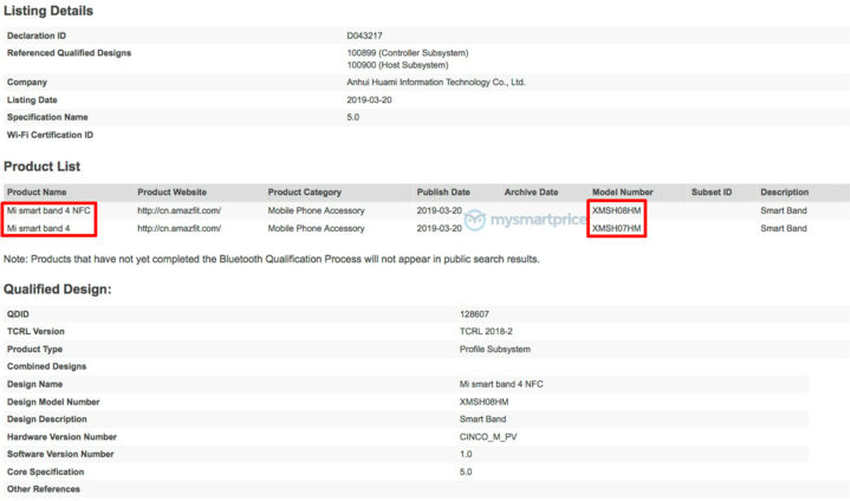
Task: Open amazfit website link in the Mi smart band 4 row
Action: point(179,228)
